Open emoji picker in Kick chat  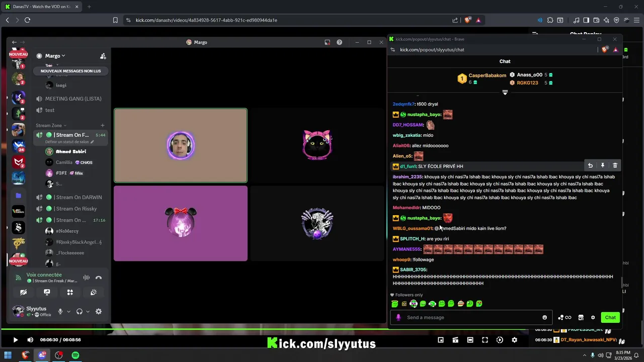[544, 317]
